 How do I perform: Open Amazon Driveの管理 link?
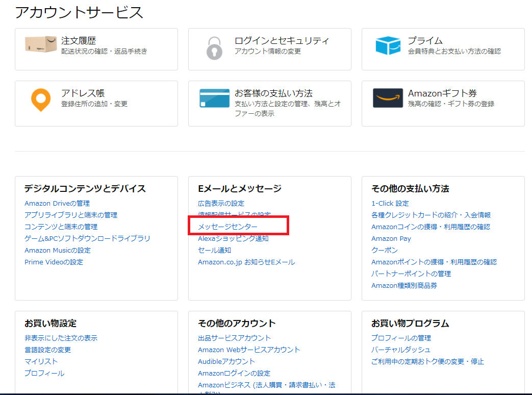(x=57, y=203)
